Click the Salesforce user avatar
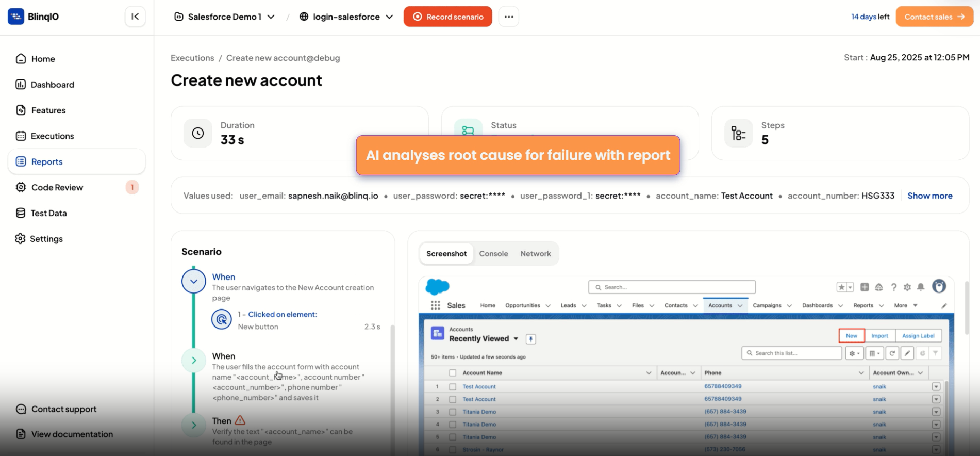 tap(939, 287)
